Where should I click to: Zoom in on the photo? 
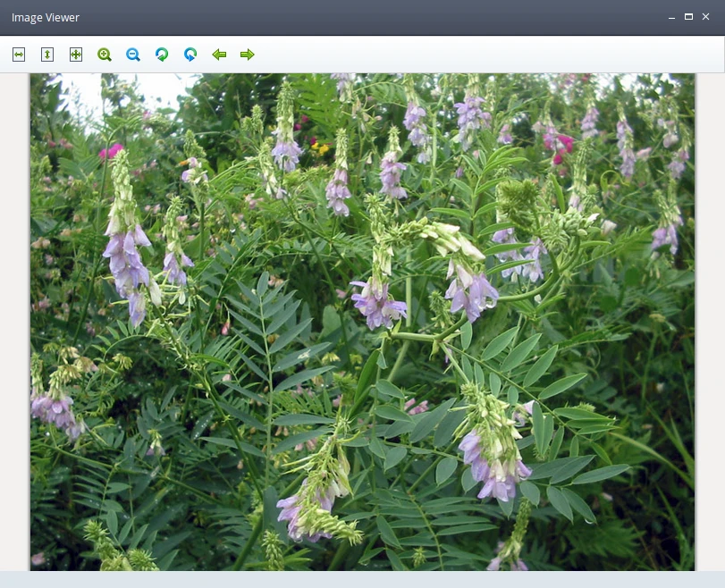(x=104, y=55)
